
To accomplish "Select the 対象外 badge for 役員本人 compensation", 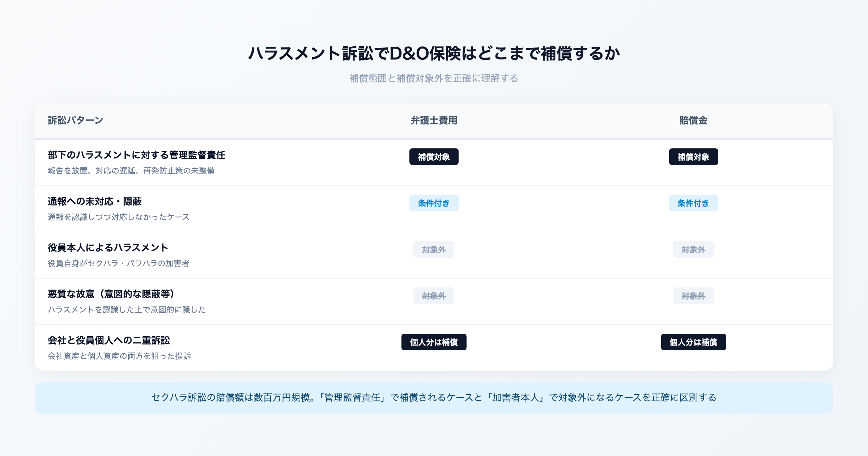I will click(693, 249).
